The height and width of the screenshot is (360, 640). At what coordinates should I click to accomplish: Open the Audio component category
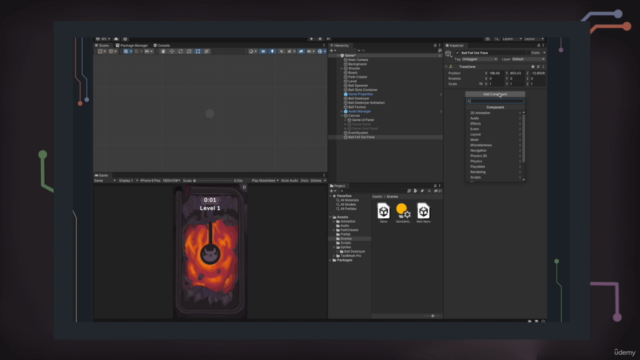(x=495, y=118)
